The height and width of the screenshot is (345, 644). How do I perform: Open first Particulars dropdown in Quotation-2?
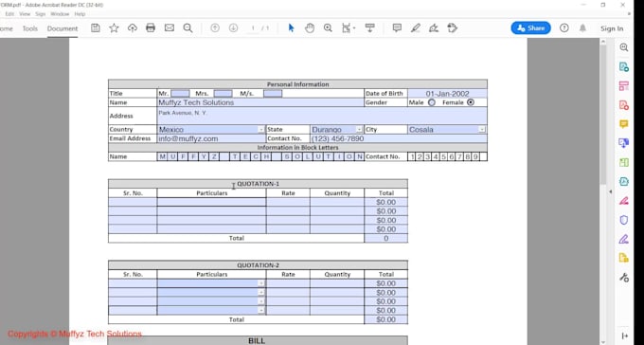260,283
